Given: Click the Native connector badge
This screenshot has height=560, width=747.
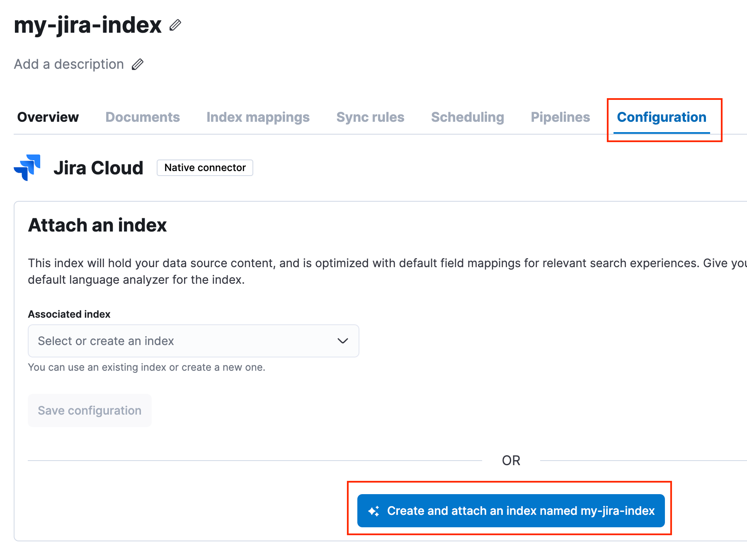Looking at the screenshot, I should click(x=205, y=168).
